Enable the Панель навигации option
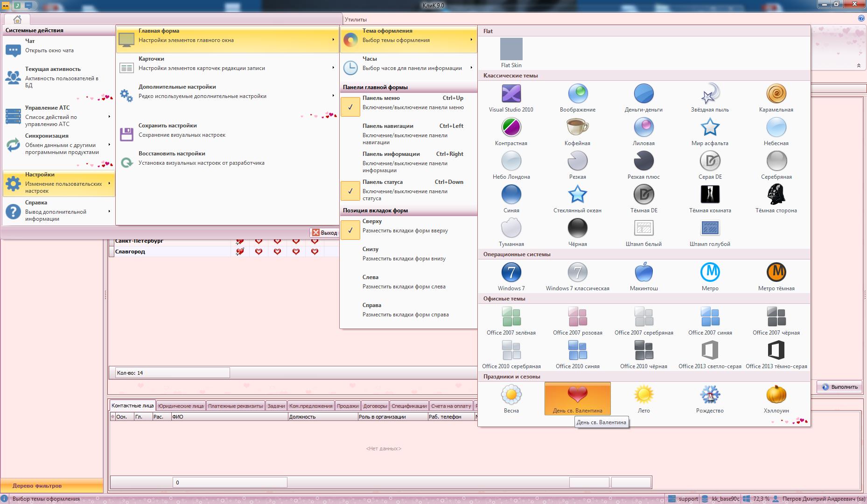867x504 pixels. [x=408, y=134]
